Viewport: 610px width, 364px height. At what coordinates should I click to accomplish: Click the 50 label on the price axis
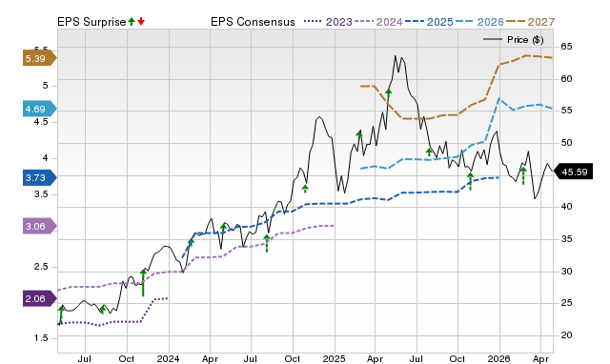click(x=566, y=143)
